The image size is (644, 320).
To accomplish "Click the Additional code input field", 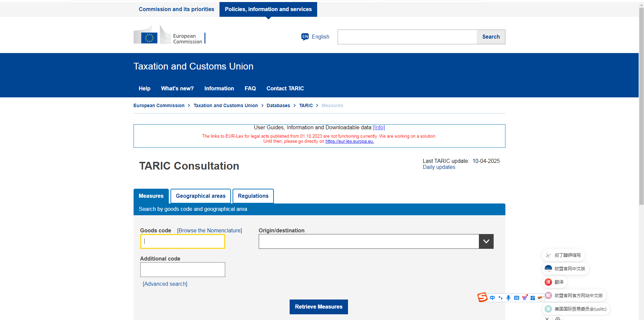I will (183, 270).
